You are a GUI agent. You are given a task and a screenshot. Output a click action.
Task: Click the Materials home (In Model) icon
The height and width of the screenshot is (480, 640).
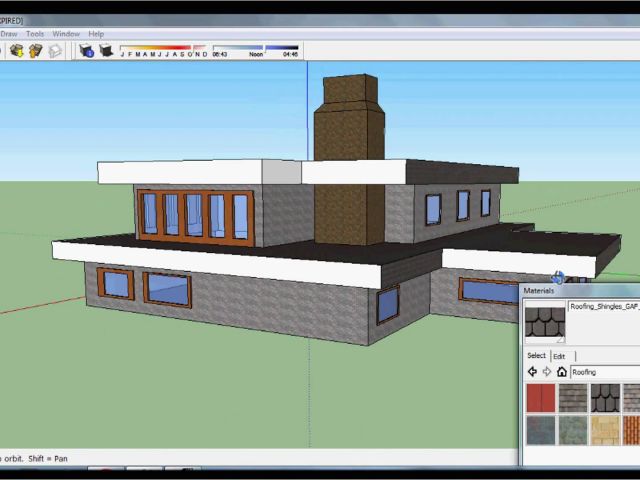pyautogui.click(x=562, y=372)
